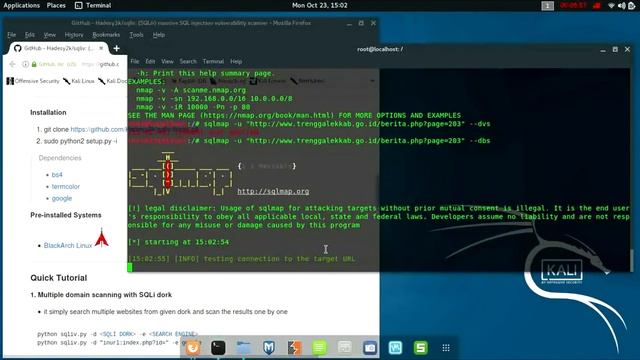640x360 pixels.
Task: Open Applications menu in top bar
Action: point(22,5)
